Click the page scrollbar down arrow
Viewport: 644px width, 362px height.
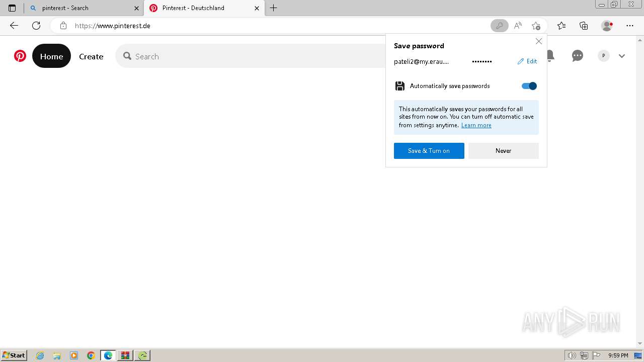(640, 343)
